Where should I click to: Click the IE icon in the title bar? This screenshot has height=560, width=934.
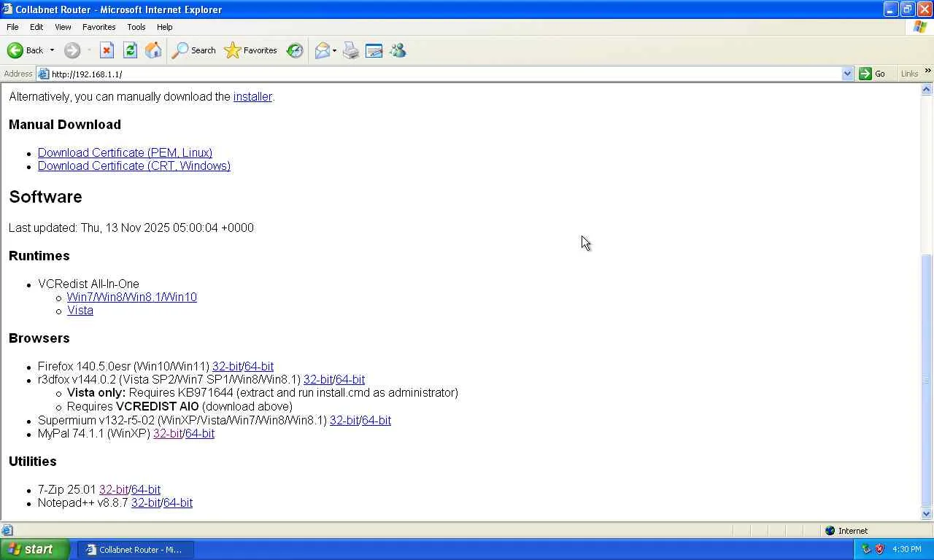7,9
